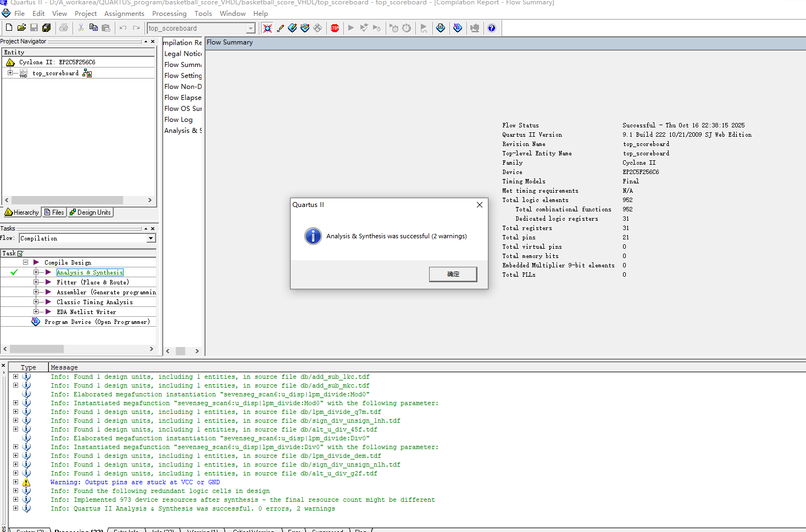Open the Programmer toolbar icon
Screen dimensions: 806x532
pos(458,28)
